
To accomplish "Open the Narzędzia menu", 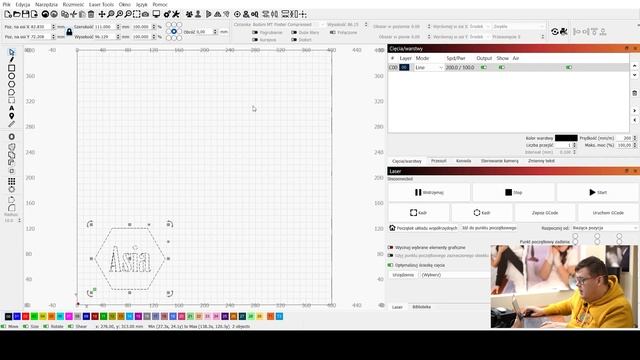I will click(x=46, y=4).
